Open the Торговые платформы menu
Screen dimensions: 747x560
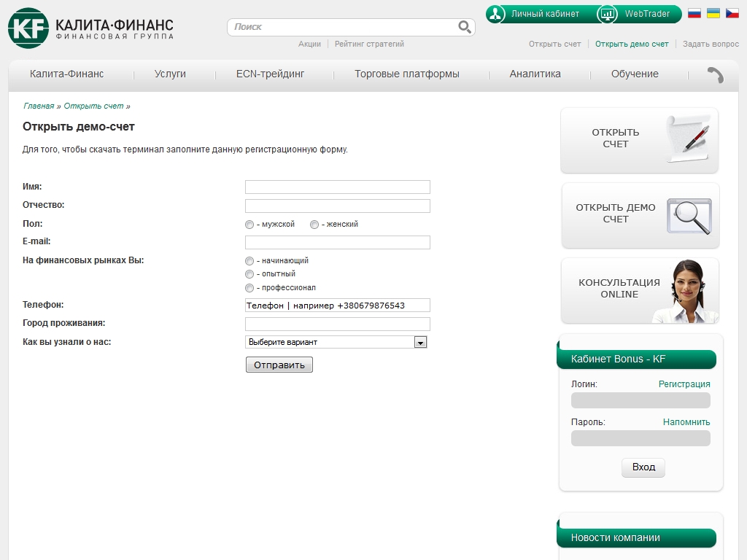406,74
